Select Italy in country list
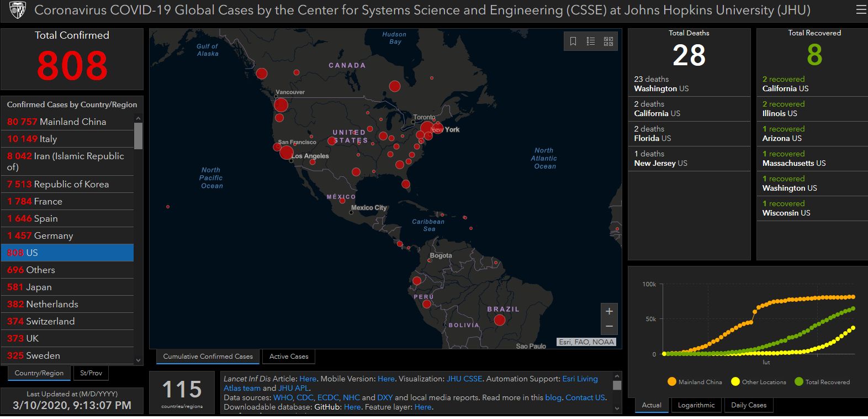 tap(67, 139)
